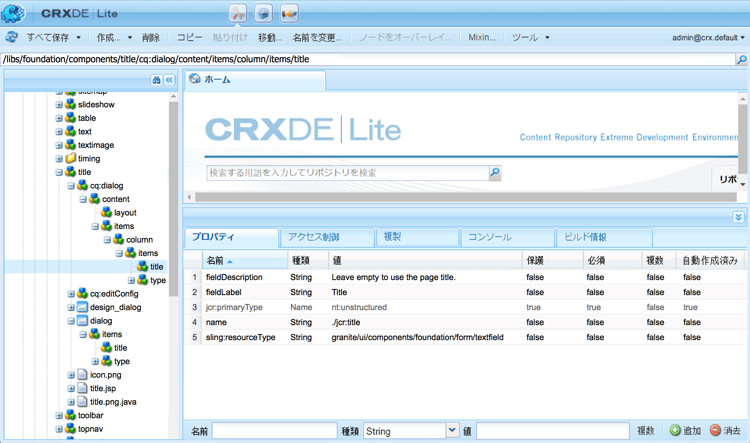750x443 pixels.
Task: Expand the slideshow tree node
Action: [59, 104]
